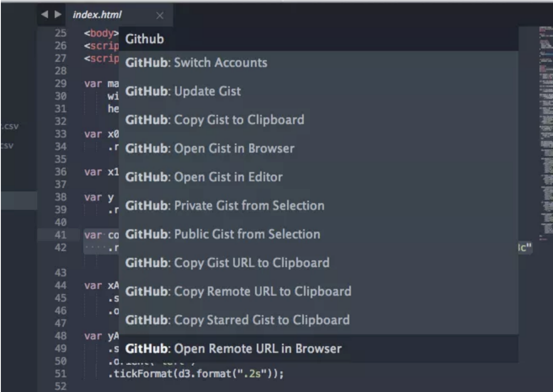
Task: Close the index.html tab
Action: [159, 16]
